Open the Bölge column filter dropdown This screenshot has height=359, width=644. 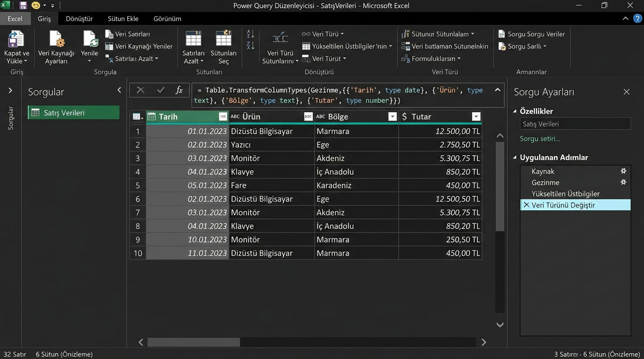pos(392,117)
